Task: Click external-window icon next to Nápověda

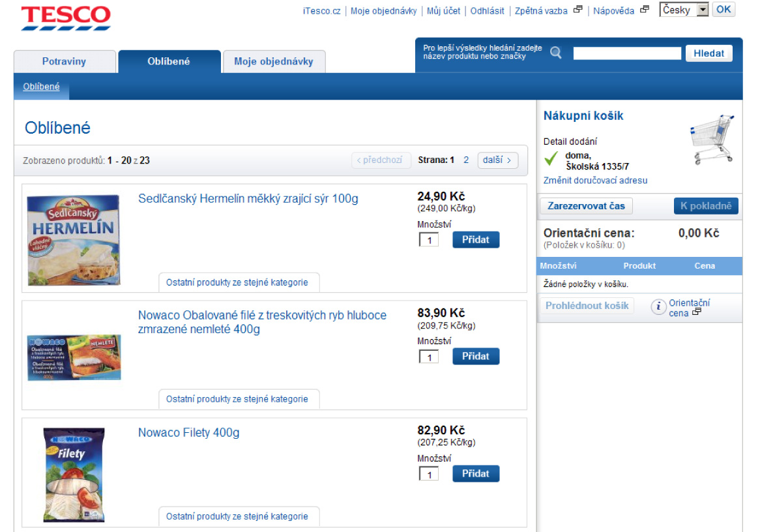Action: 644,9
